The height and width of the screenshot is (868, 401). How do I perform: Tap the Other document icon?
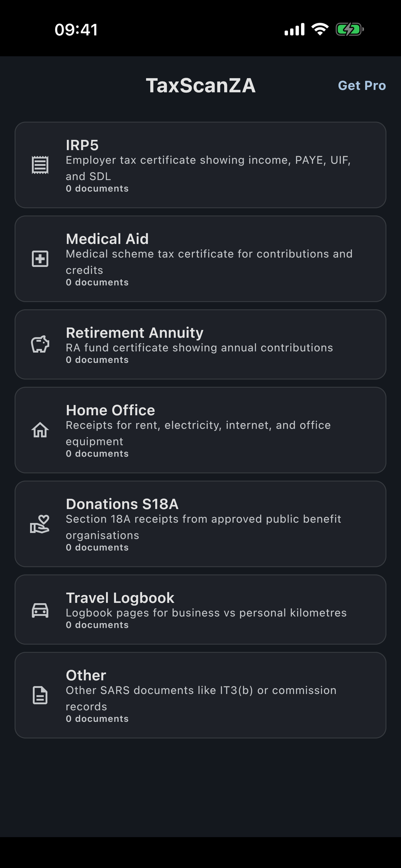click(x=40, y=696)
